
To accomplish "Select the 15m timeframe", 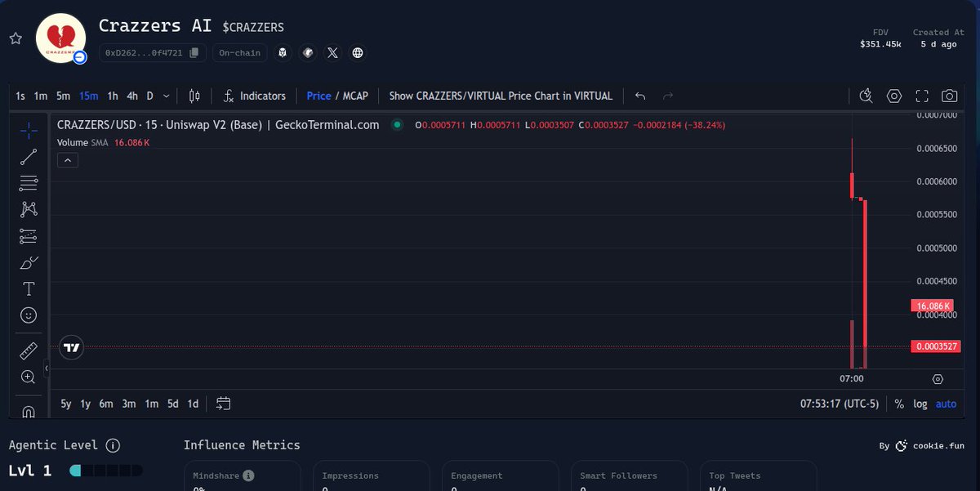I will pos(88,96).
